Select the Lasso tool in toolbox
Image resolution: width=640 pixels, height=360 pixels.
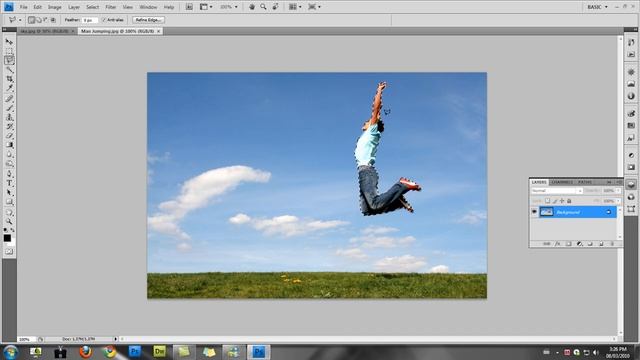[9, 60]
